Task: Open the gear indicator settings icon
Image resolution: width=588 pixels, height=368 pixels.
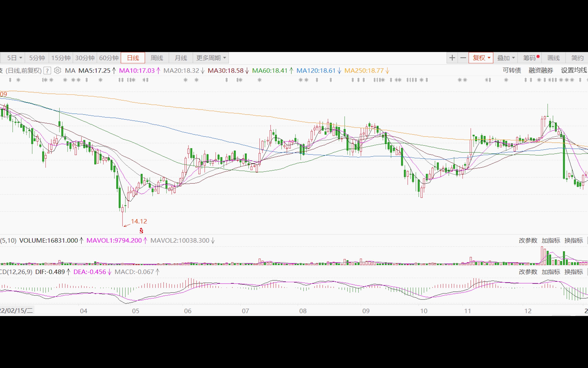Action: (57, 71)
